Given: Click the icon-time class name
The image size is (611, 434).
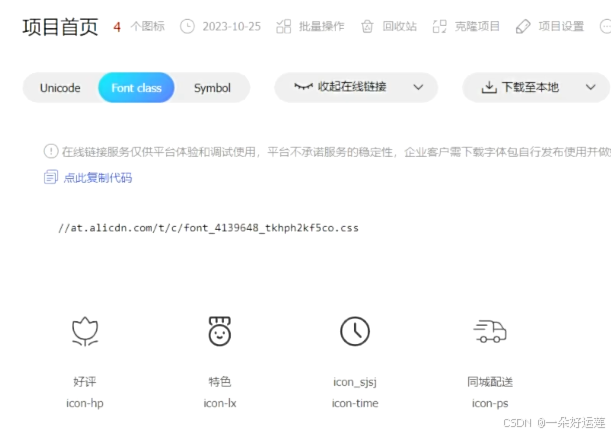Looking at the screenshot, I should tap(355, 403).
